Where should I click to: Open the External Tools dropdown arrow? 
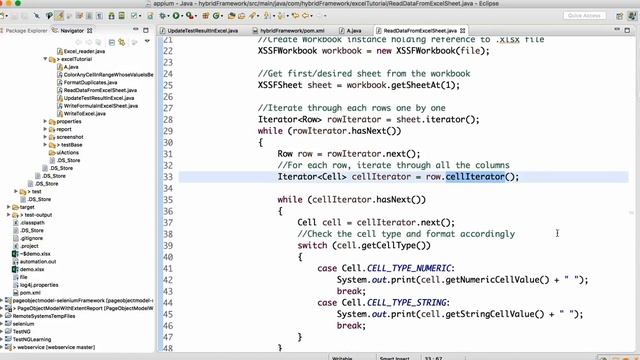click(195, 16)
